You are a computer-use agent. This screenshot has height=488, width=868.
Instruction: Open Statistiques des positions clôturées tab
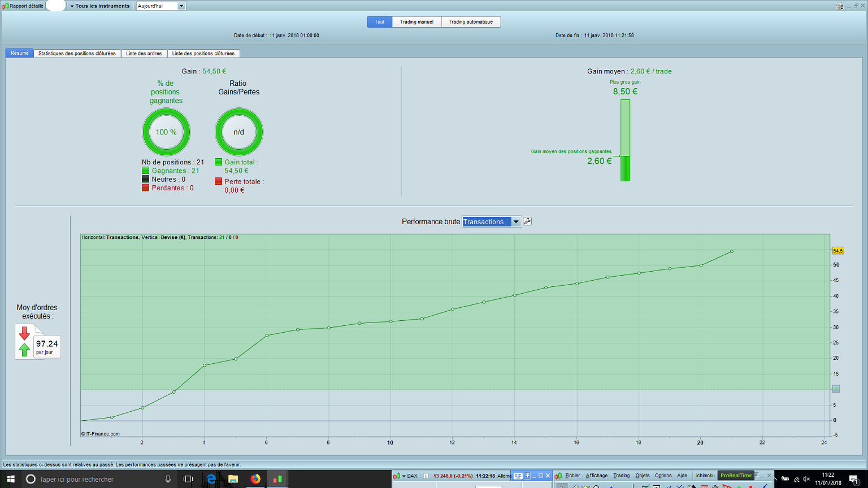pos(77,54)
